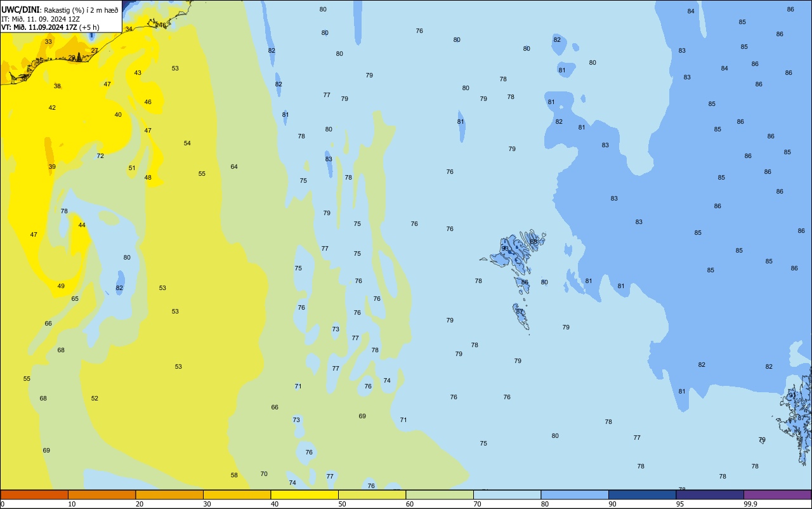Viewport: 812px width, 509px height.
Task: Click the '87' value on the southern Faroe island
Action: (520, 312)
